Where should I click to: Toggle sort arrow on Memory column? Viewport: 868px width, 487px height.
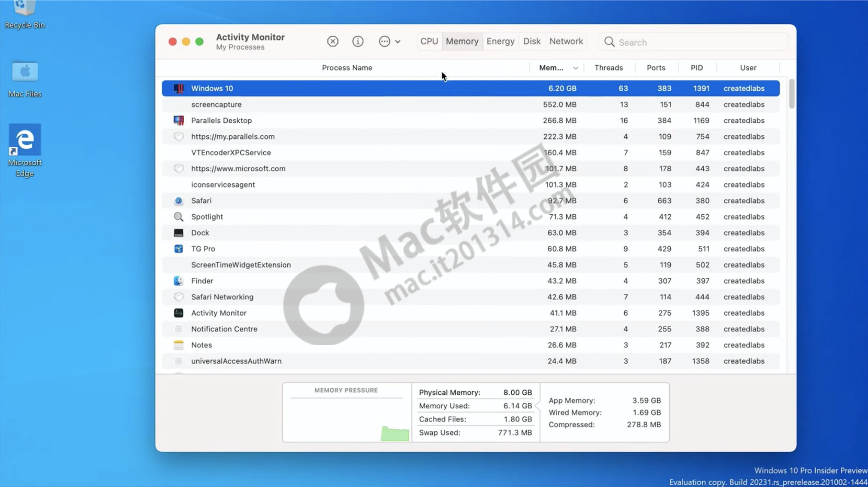(x=575, y=68)
